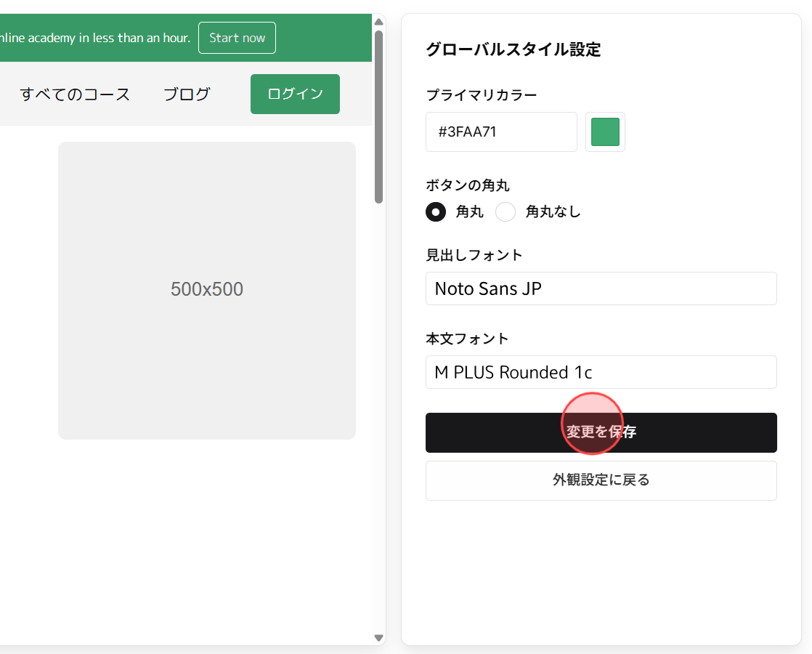
Task: Click the scrollbar down arrow
Action: 378,637
